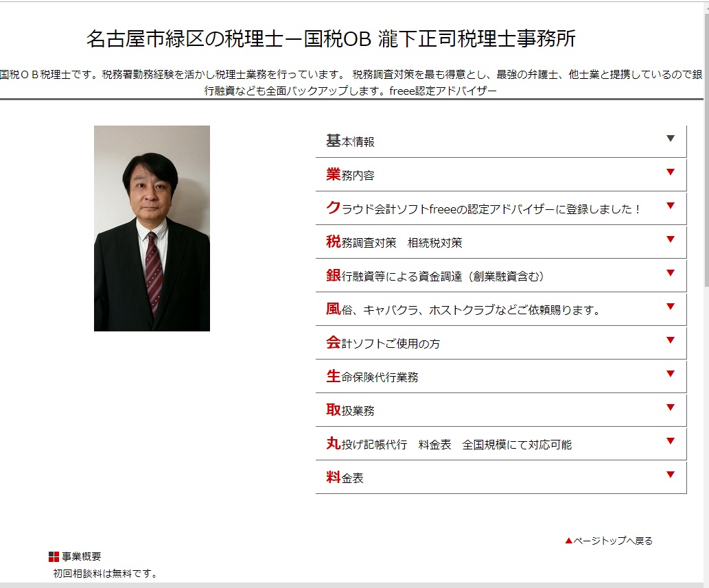Expand the 生命保険代行業務 arrow
Viewport: 709px width, 588px height.
pos(671,374)
